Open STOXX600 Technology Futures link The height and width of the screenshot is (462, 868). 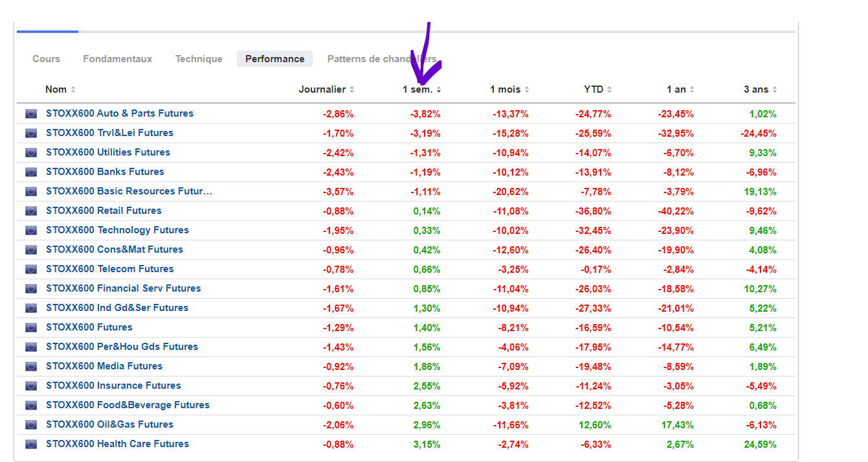click(x=117, y=230)
